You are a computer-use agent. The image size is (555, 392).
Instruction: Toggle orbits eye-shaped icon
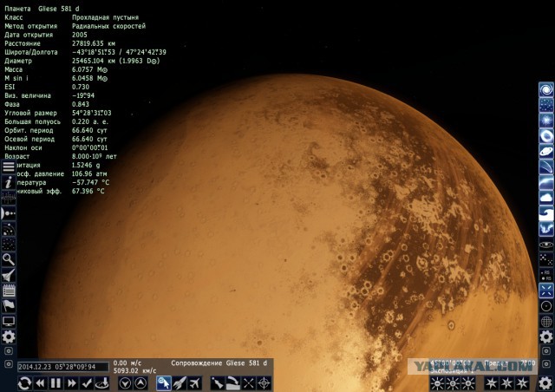point(546,245)
